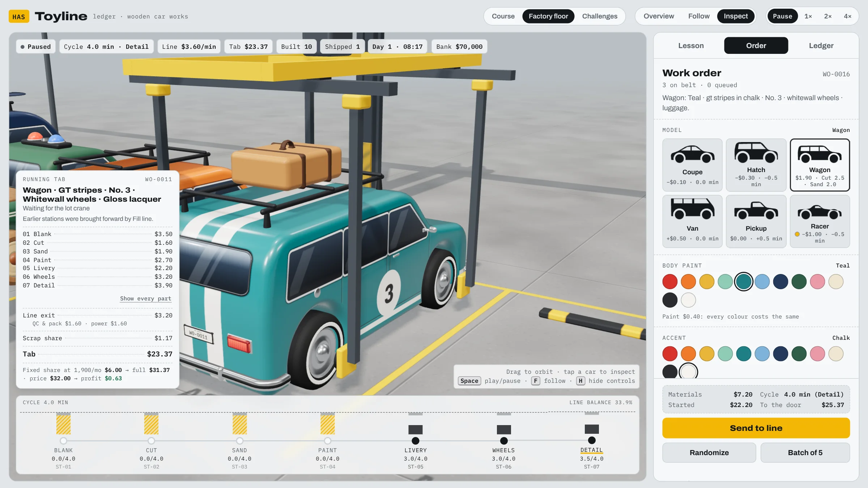
Task: Click the Pause speed button
Action: tap(782, 16)
